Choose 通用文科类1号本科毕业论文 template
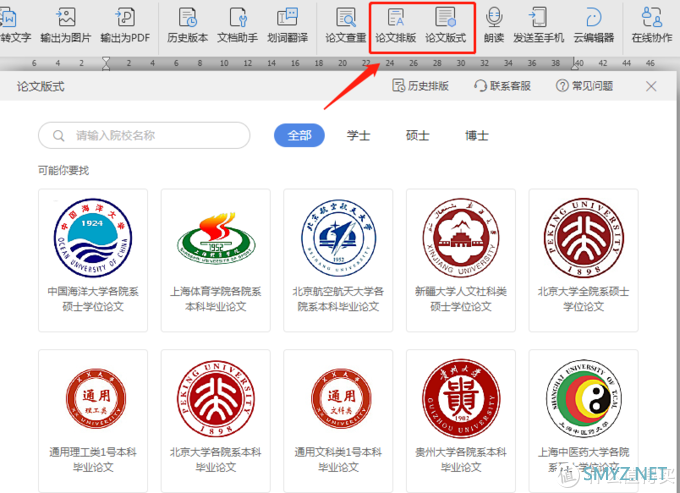The height and width of the screenshot is (493, 680). tap(338, 421)
